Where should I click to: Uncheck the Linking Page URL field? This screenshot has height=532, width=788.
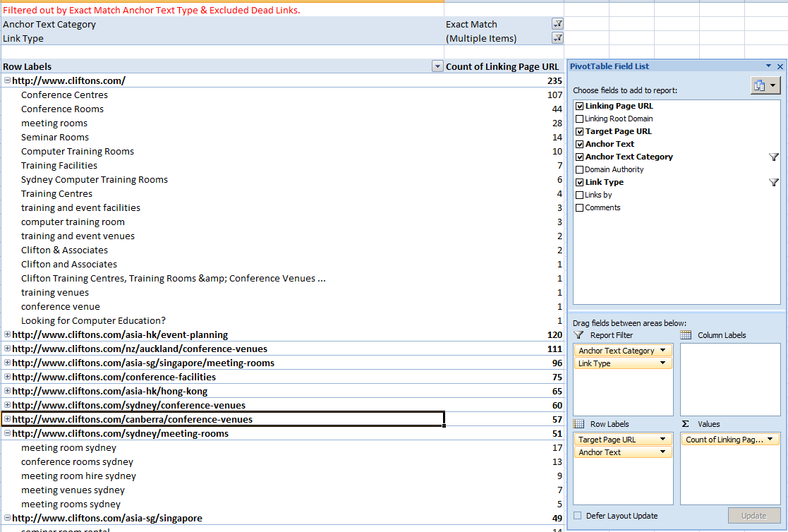[x=580, y=106]
